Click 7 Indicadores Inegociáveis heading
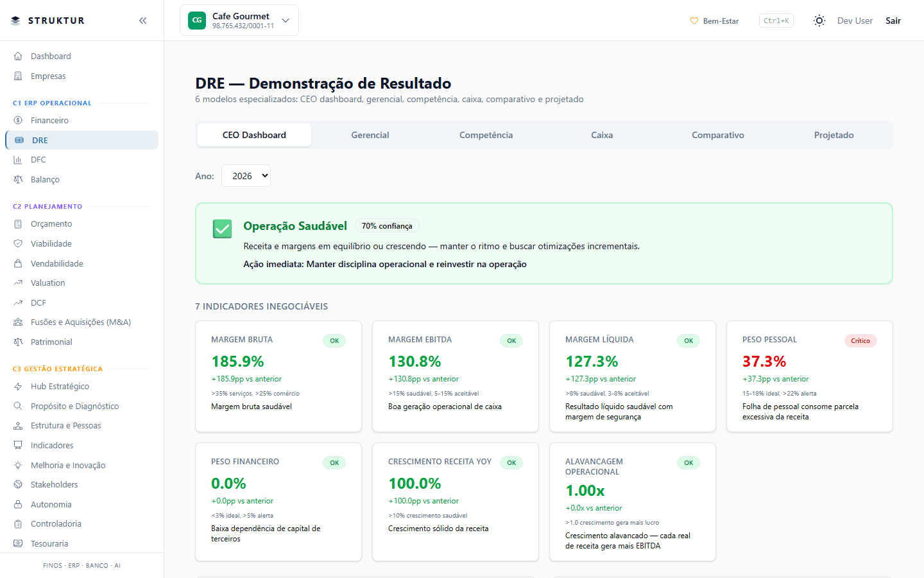 261,306
